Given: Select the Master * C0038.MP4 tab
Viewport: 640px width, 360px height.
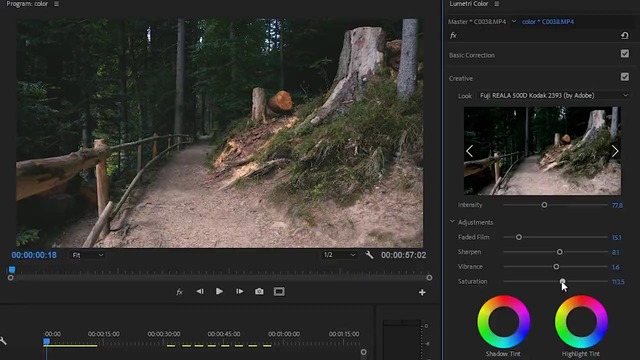Looking at the screenshot, I should click(477, 22).
